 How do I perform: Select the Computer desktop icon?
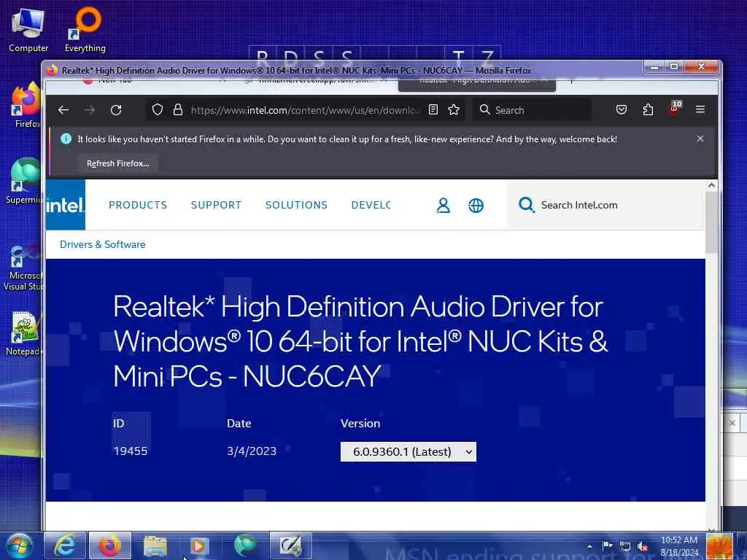click(28, 31)
